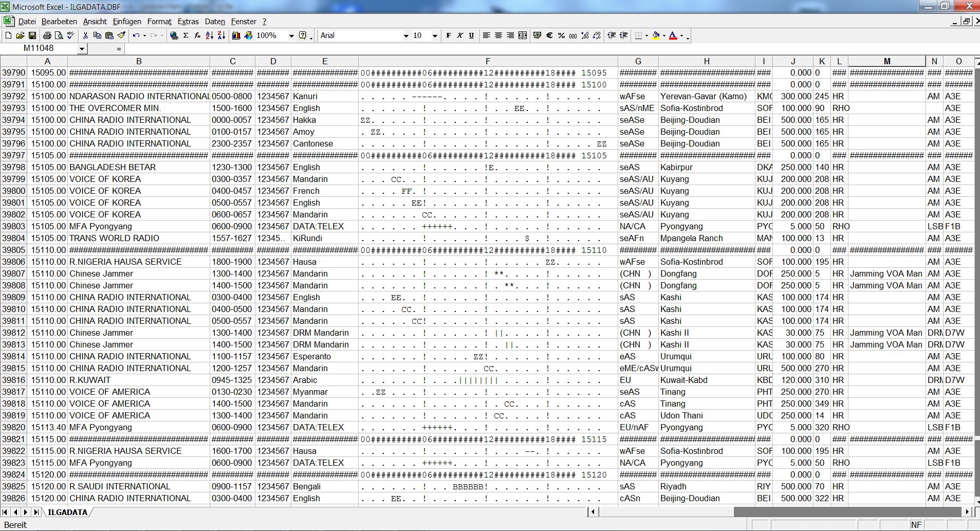The height and width of the screenshot is (531, 980).
Task: Click the Format Painter brush icon
Action: tap(121, 35)
